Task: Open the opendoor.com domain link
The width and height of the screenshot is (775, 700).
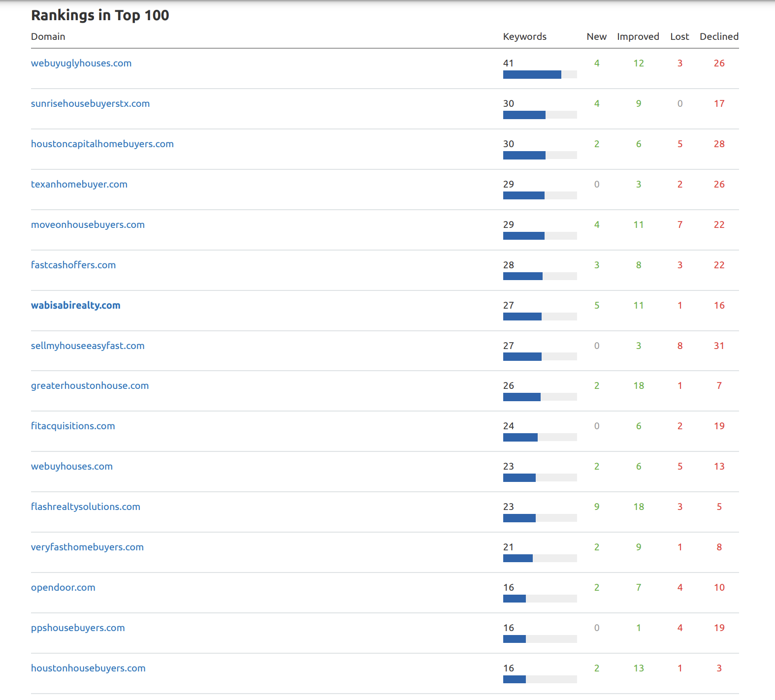Action: click(63, 587)
